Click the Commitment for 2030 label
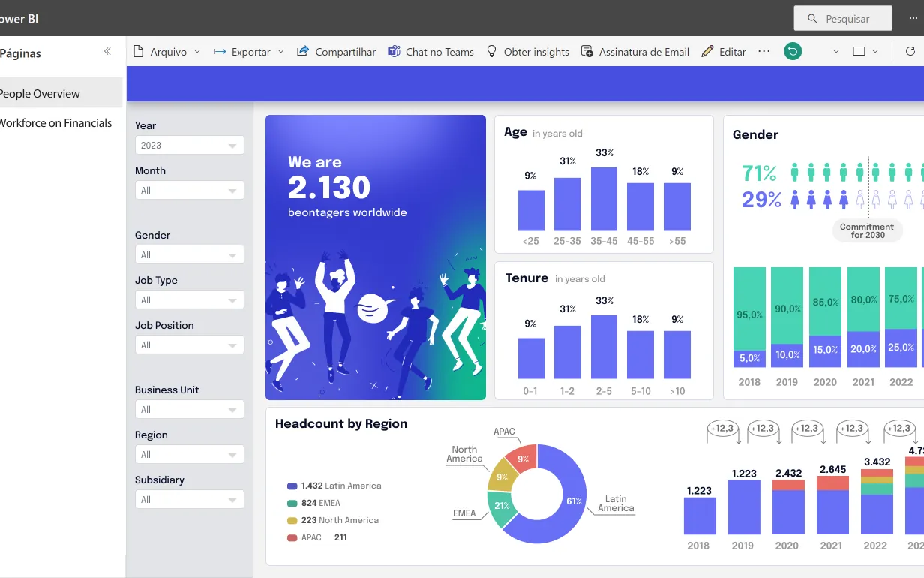The image size is (924, 578). click(x=867, y=230)
